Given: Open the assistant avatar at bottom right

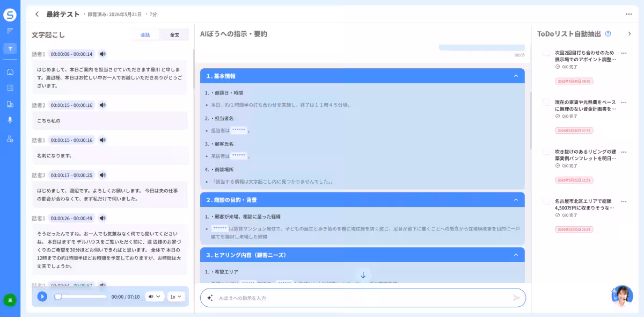Looking at the screenshot, I should pyautogui.click(x=622, y=296).
